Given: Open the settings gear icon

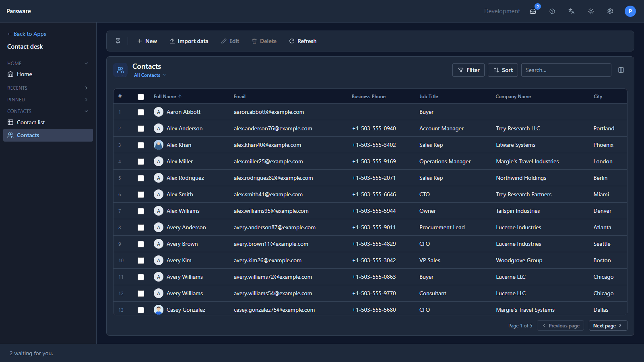Looking at the screenshot, I should tap(610, 11).
